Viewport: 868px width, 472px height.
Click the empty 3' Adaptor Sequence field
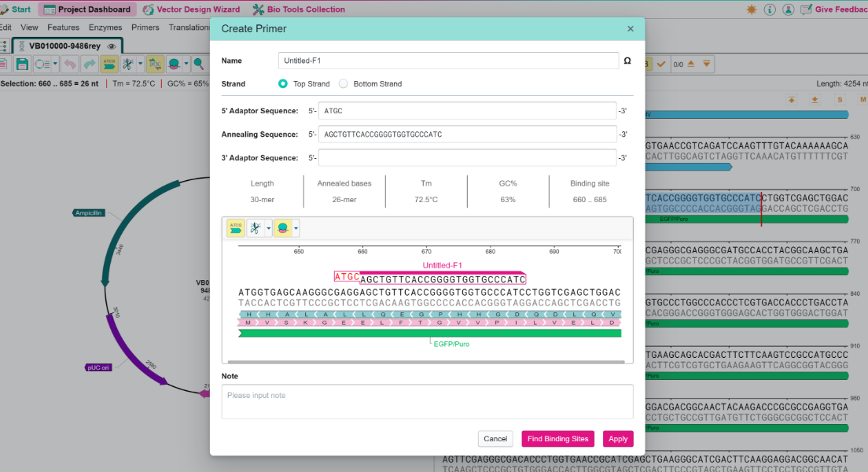coord(467,158)
